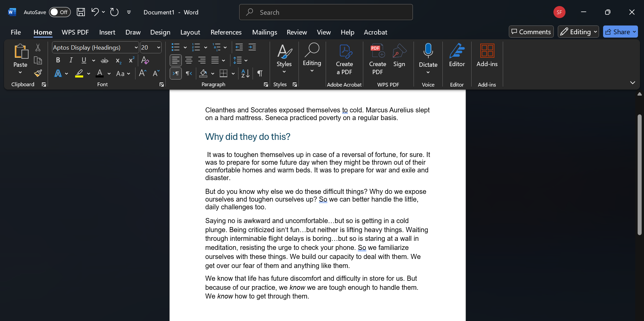Open the Comments panel
Viewport: 644px width, 321px height.
(x=531, y=32)
